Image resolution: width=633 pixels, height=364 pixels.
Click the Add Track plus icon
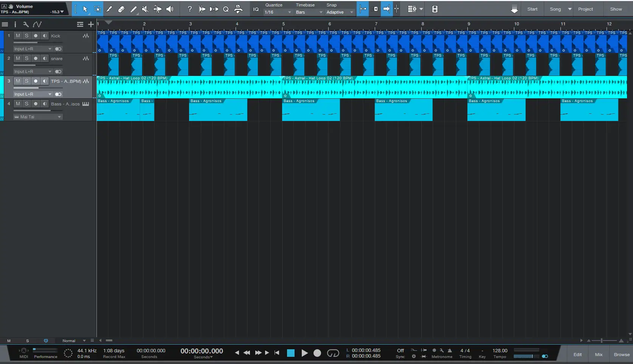click(91, 25)
